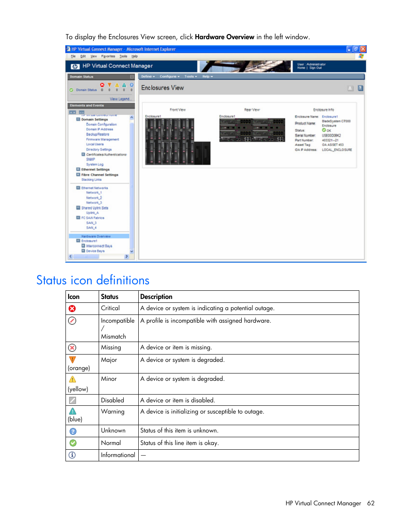Click the Sign Out link
The height and width of the screenshot is (532, 411).
point(315,68)
